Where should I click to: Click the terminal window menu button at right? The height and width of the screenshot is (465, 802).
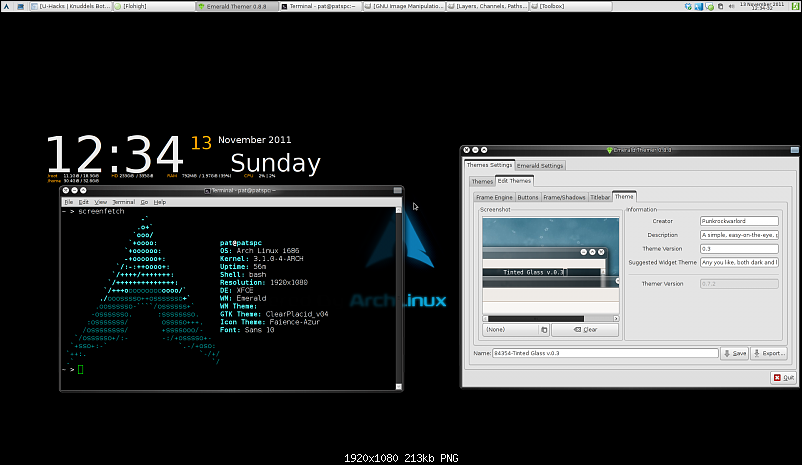click(x=397, y=190)
